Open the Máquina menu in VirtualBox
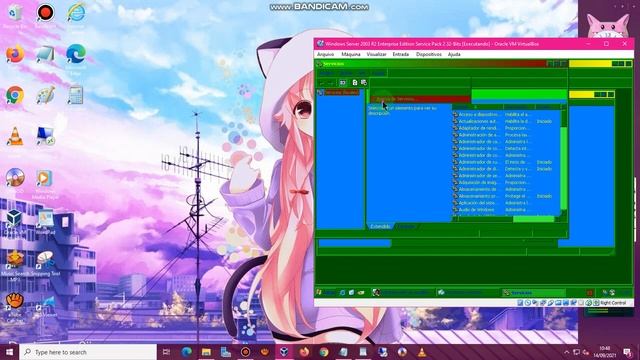 [x=351, y=54]
